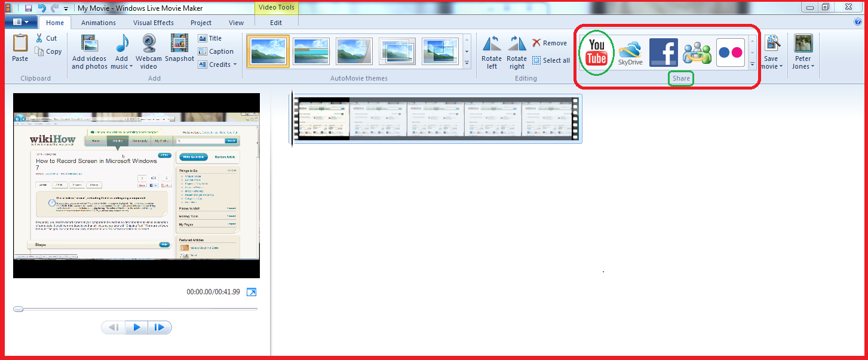Click the Redo arrow in the title bar

tap(54, 8)
